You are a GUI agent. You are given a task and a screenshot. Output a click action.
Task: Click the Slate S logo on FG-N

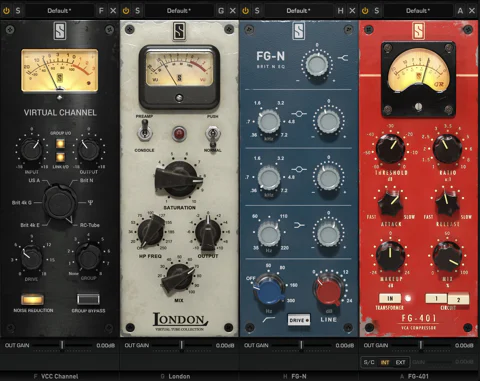pyautogui.click(x=298, y=31)
